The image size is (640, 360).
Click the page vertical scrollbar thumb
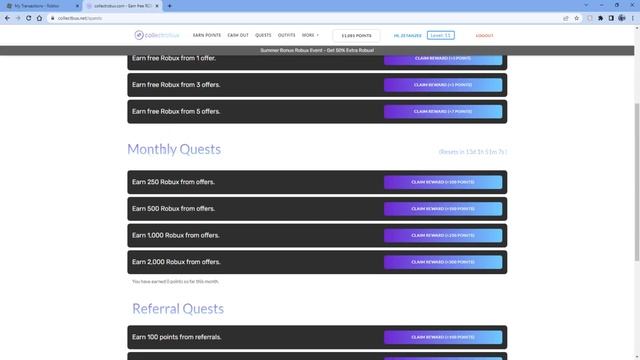pos(637,182)
